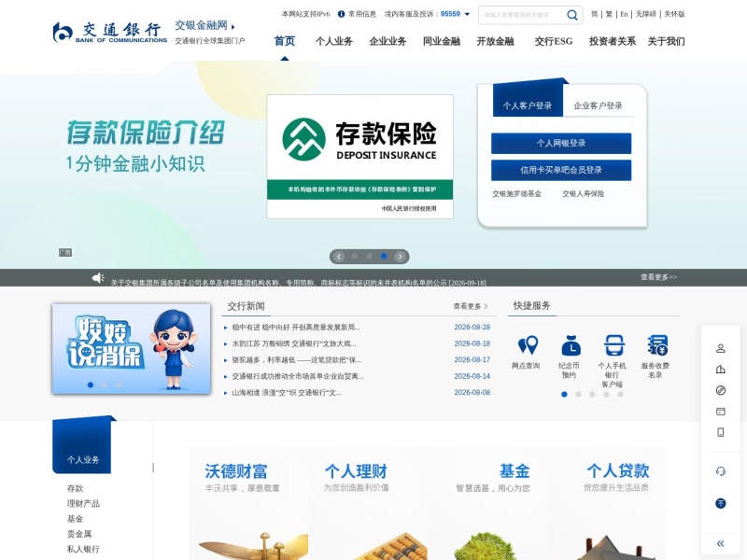Open the 服务收费名录 fee list icon

(x=657, y=345)
